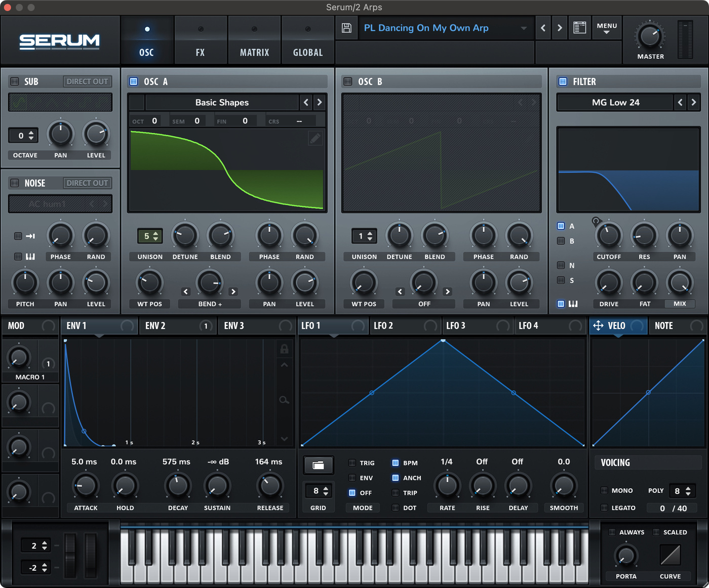
Task: Click SUB DIRECT OUT button
Action: click(x=88, y=81)
